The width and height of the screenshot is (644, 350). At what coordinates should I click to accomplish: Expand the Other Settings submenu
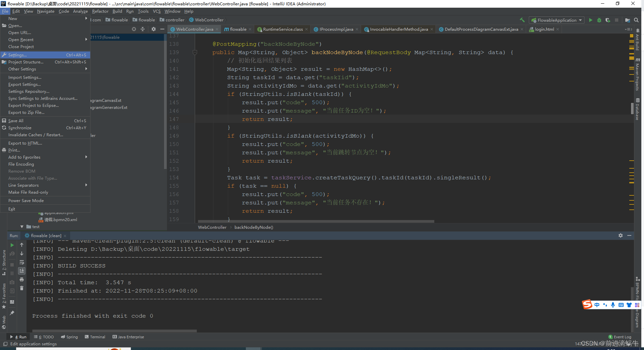coord(22,69)
